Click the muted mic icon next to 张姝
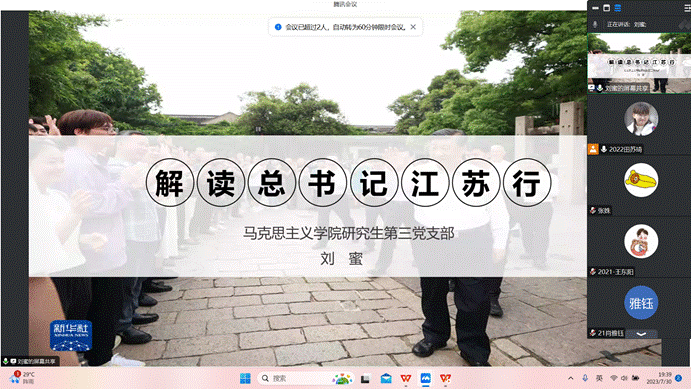691x389 pixels. (593, 211)
